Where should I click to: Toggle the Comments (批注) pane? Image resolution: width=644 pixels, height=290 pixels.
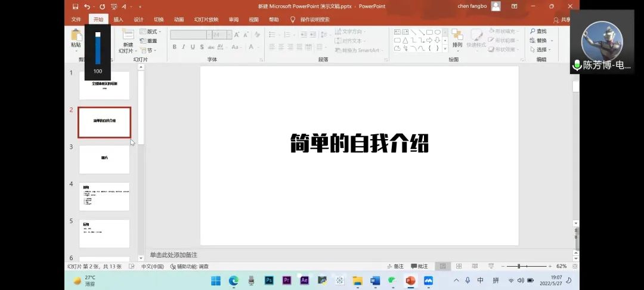pos(419,266)
